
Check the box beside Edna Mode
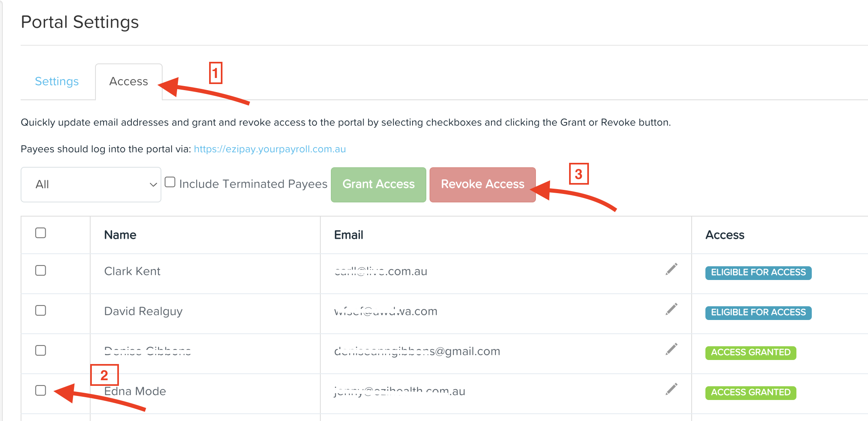(x=40, y=390)
